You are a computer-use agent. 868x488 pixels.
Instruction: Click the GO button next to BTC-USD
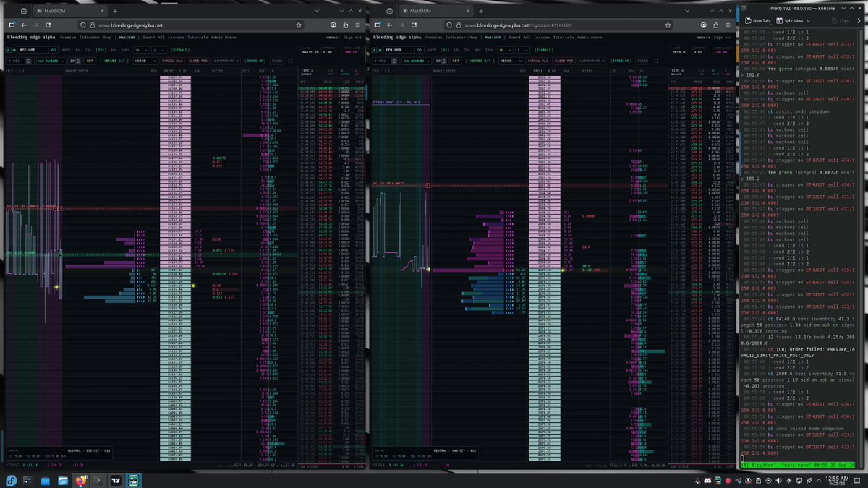point(54,50)
